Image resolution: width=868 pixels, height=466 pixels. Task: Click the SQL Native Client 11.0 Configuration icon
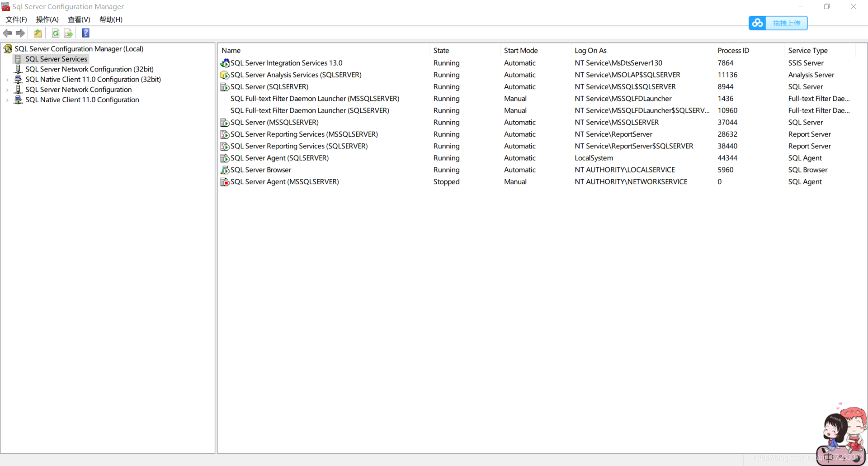18,100
